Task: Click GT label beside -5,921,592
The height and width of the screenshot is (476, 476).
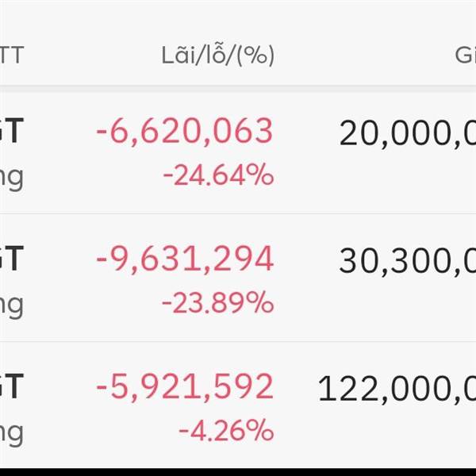Action: [12, 387]
